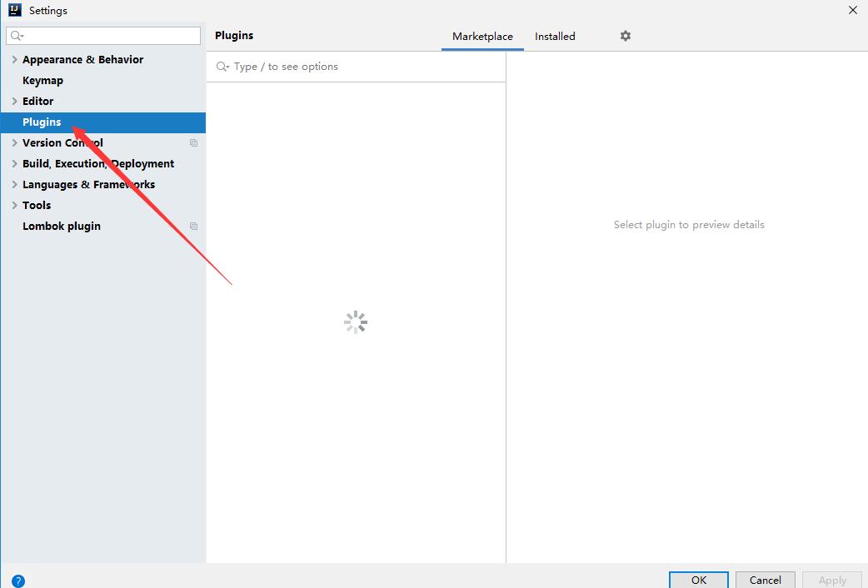Select the Appearance & Behavior label
868x588 pixels.
coord(83,59)
